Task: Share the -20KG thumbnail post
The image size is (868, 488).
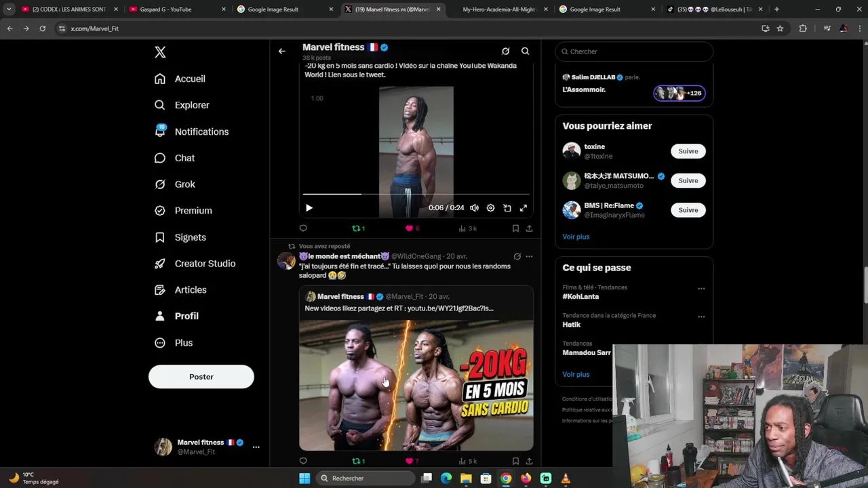Action: 529,461
